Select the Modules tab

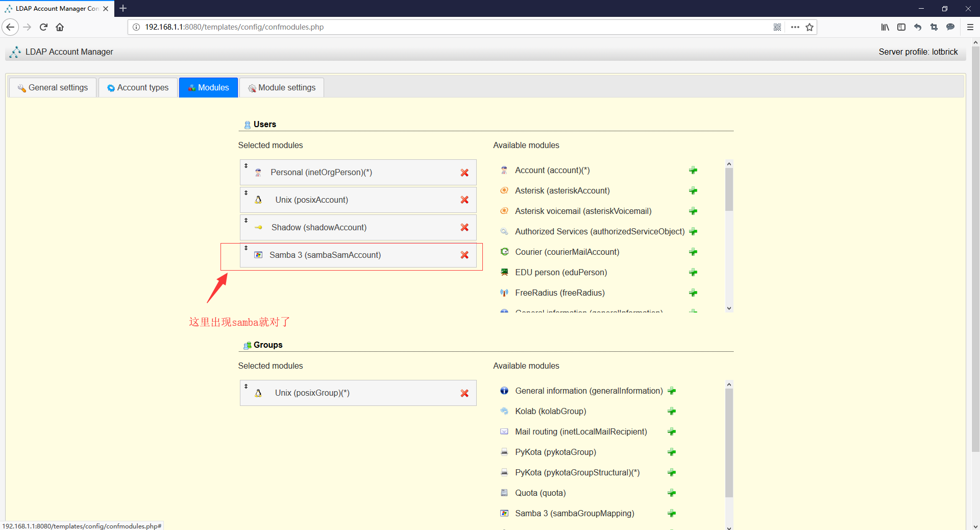tap(208, 88)
